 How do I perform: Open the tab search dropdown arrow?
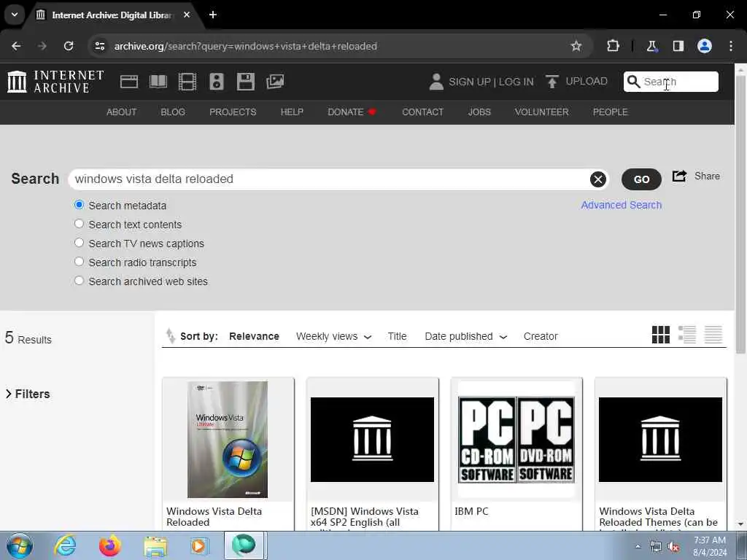(15, 15)
